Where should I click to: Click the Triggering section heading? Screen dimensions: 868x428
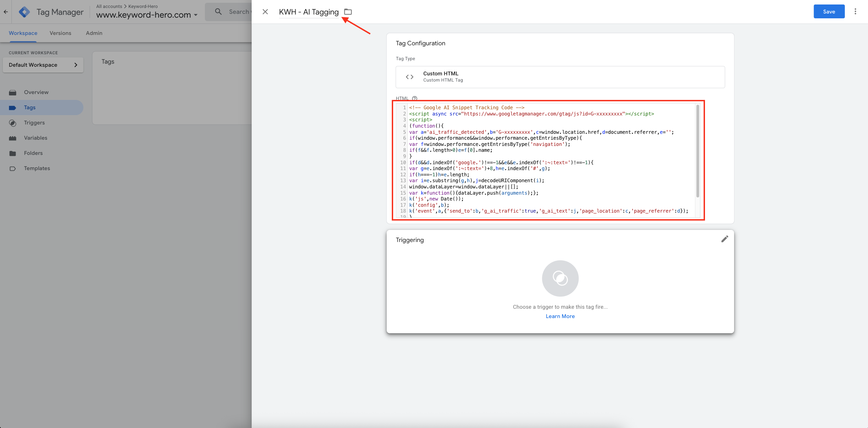coord(409,240)
